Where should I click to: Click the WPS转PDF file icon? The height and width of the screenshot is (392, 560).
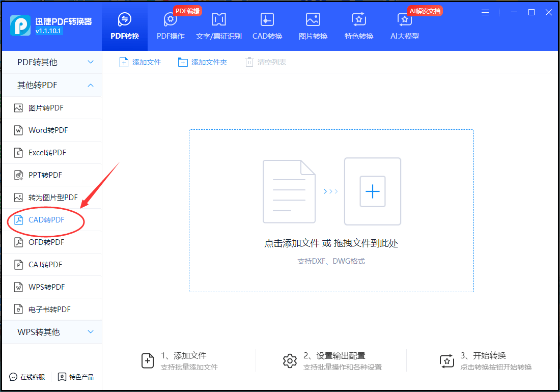[18, 287]
